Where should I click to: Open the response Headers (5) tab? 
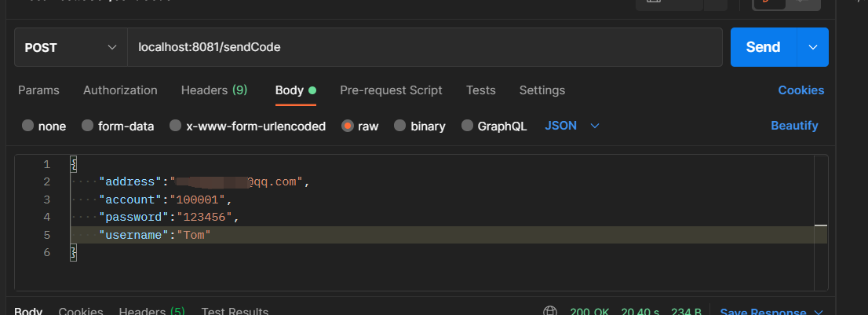tap(151, 312)
